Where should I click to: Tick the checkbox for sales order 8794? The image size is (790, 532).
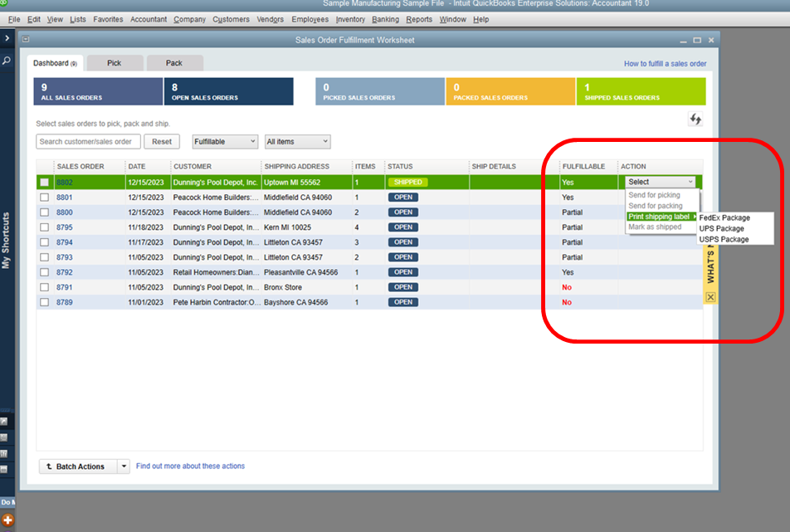click(45, 242)
